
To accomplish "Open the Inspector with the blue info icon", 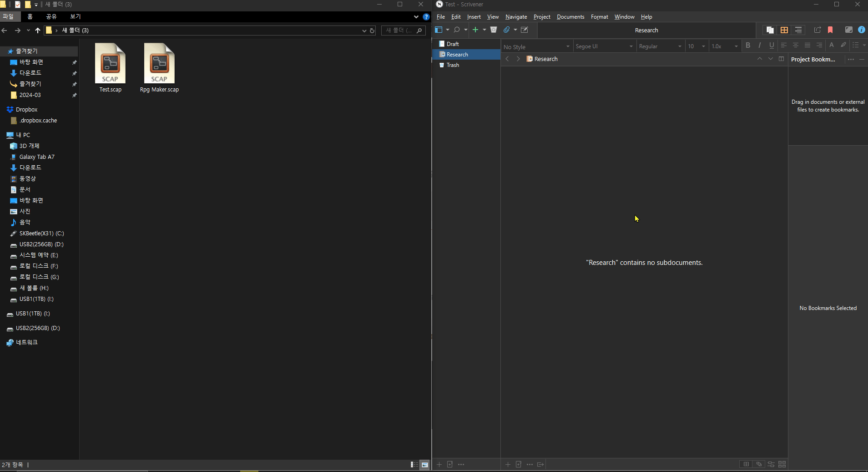I will (x=862, y=30).
